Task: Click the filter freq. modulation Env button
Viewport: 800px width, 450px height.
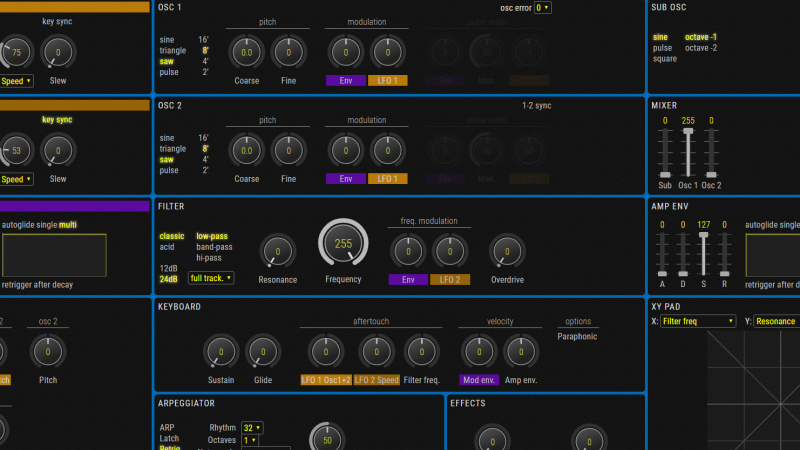Action: [x=408, y=280]
